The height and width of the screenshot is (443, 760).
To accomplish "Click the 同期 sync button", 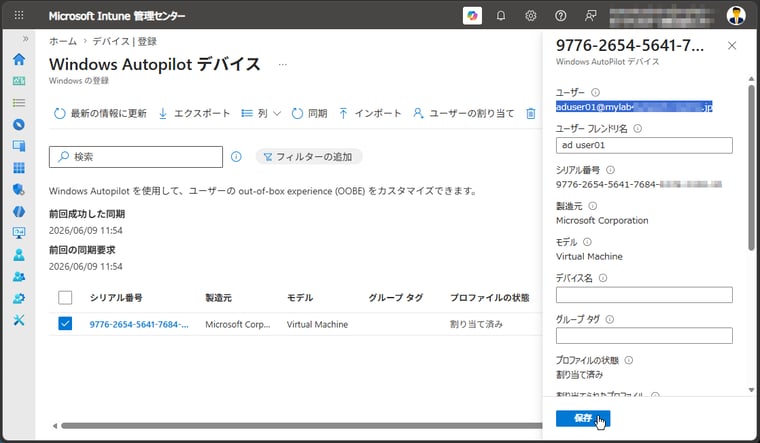I will pos(309,113).
